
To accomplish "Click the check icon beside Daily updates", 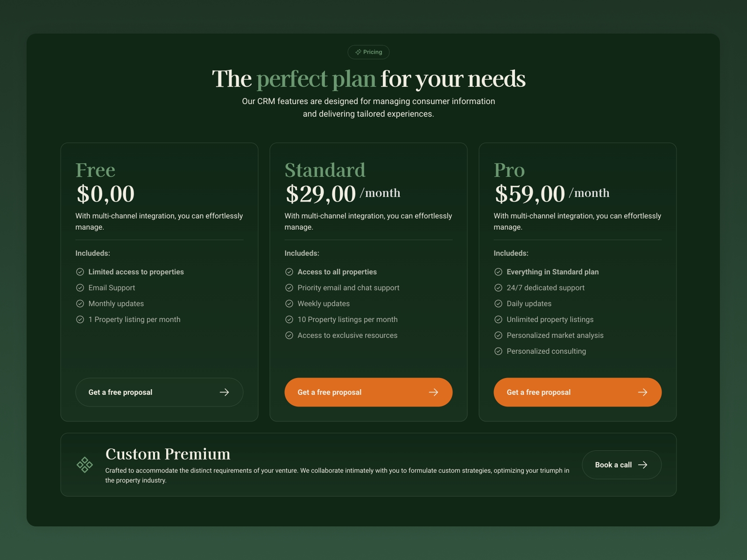I will [497, 303].
